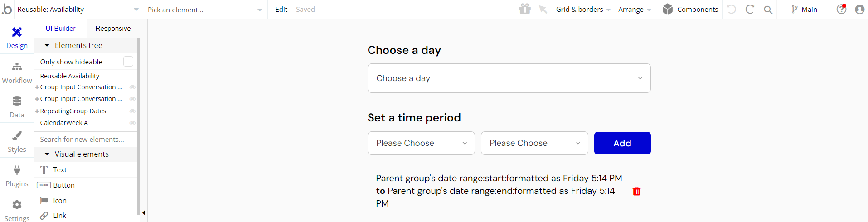Open the Plugins plug icon
Screen dimensions: 868x222
click(x=17, y=170)
